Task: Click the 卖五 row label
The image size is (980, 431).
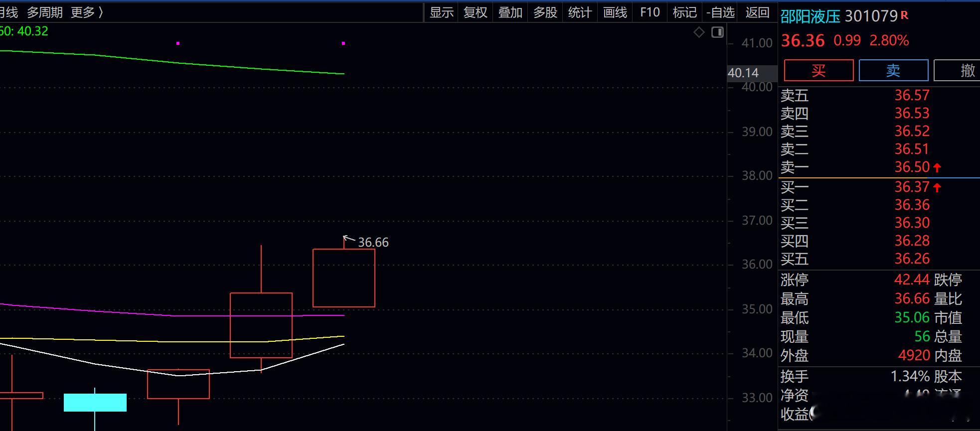Action: (795, 95)
